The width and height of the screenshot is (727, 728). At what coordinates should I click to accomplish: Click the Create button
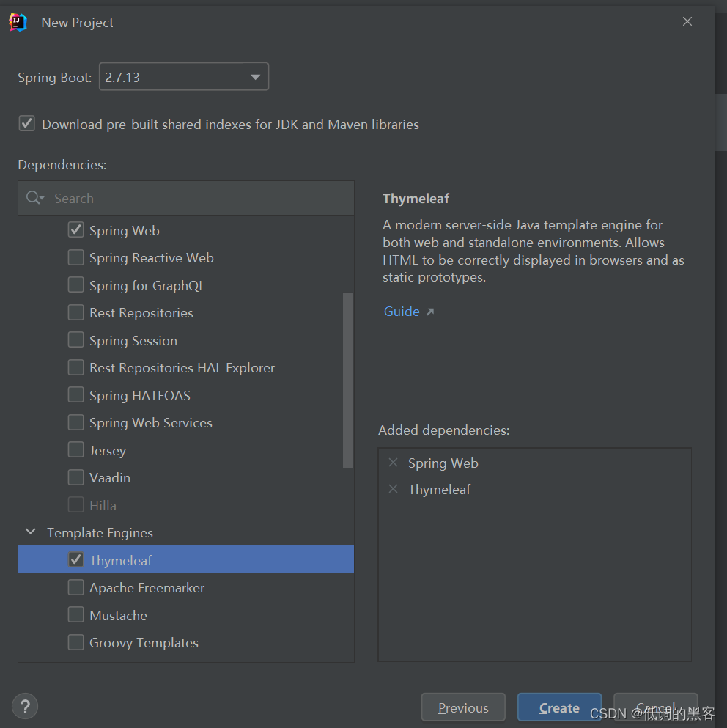point(559,707)
